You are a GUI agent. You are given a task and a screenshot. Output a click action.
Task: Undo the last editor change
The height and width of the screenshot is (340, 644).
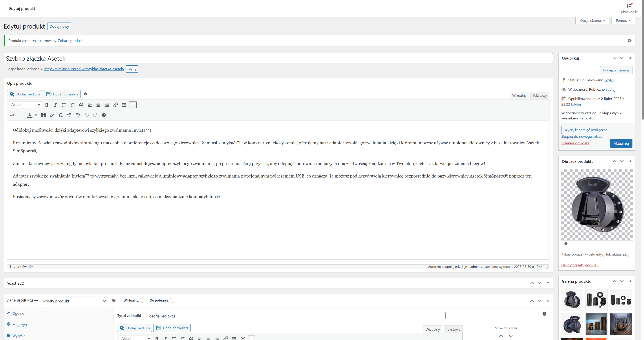tap(87, 115)
